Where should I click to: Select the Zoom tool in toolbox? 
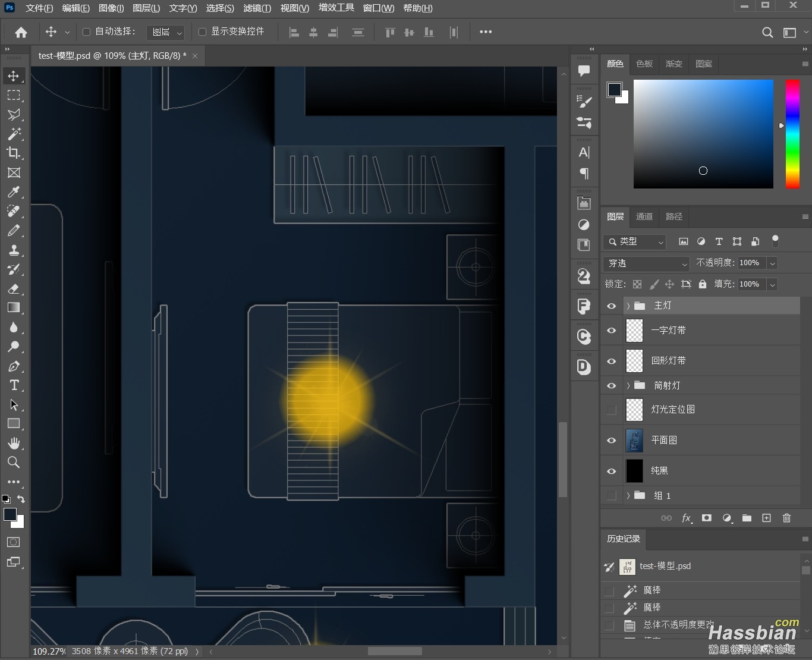[14, 462]
